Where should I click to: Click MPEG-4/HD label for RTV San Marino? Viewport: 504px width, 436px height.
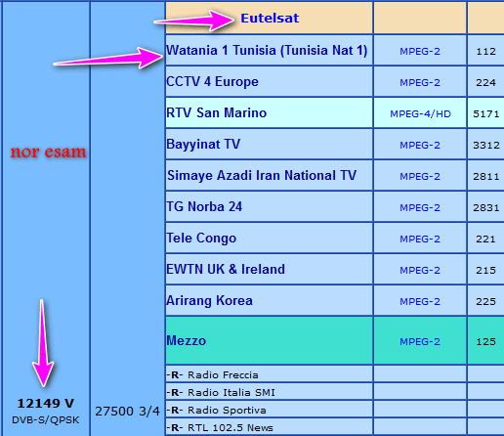[420, 113]
